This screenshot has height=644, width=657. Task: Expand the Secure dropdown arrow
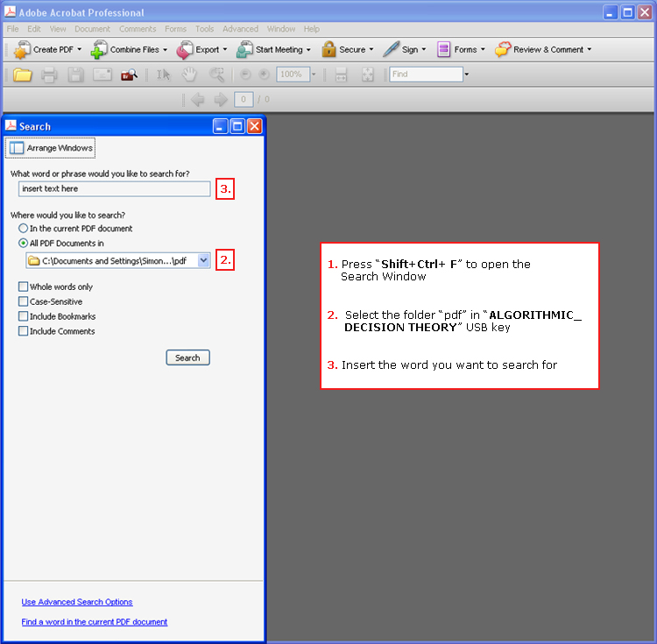pyautogui.click(x=371, y=49)
